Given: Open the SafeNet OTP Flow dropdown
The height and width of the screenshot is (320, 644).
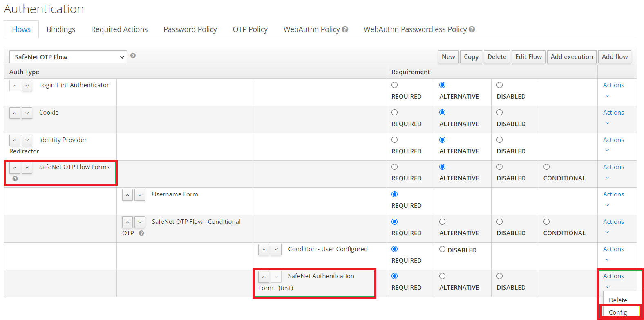Looking at the screenshot, I should pos(68,57).
